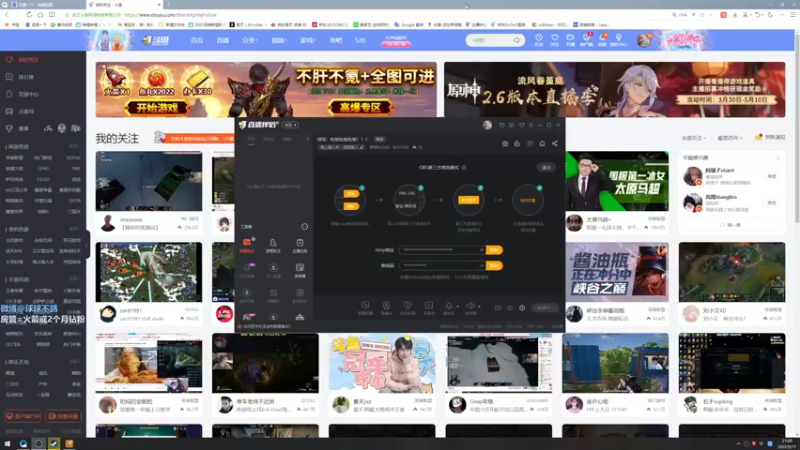Click the page's vertical scrollbar
Image resolution: width=800 pixels, height=450 pixels.
(x=796, y=128)
